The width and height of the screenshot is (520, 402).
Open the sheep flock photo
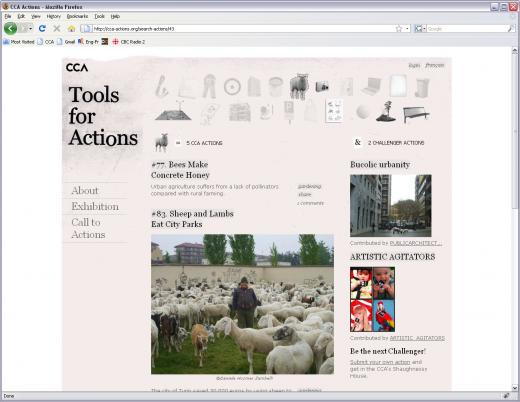click(x=242, y=304)
